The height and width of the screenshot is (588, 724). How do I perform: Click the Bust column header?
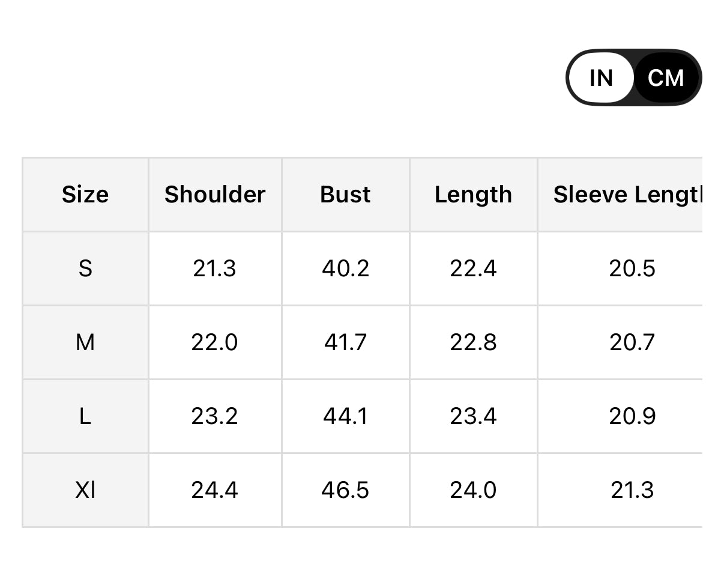point(345,195)
